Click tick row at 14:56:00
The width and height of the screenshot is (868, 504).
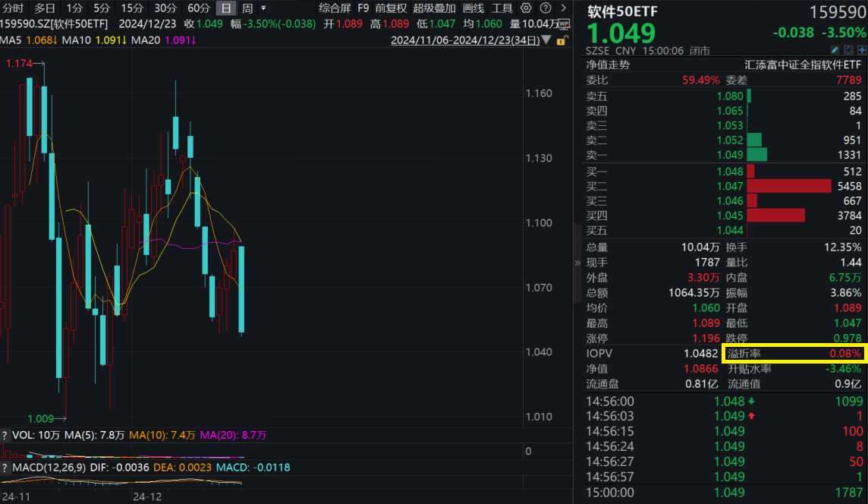point(724,402)
